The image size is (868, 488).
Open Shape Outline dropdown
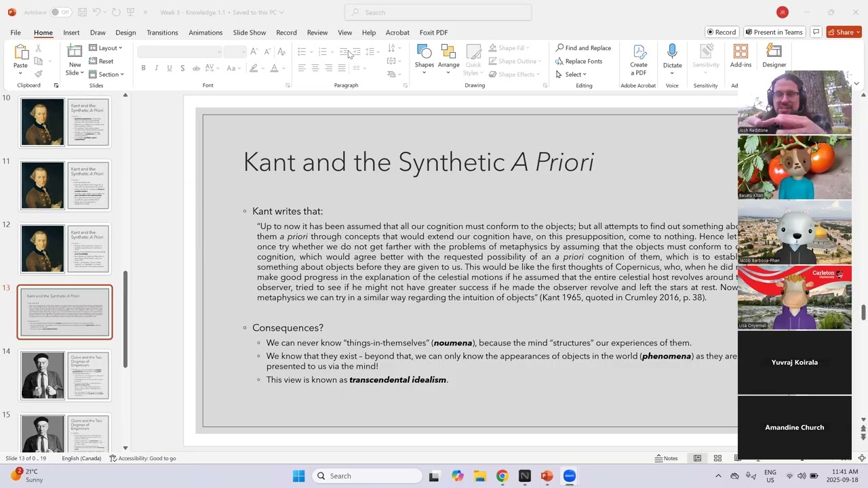[x=515, y=61]
